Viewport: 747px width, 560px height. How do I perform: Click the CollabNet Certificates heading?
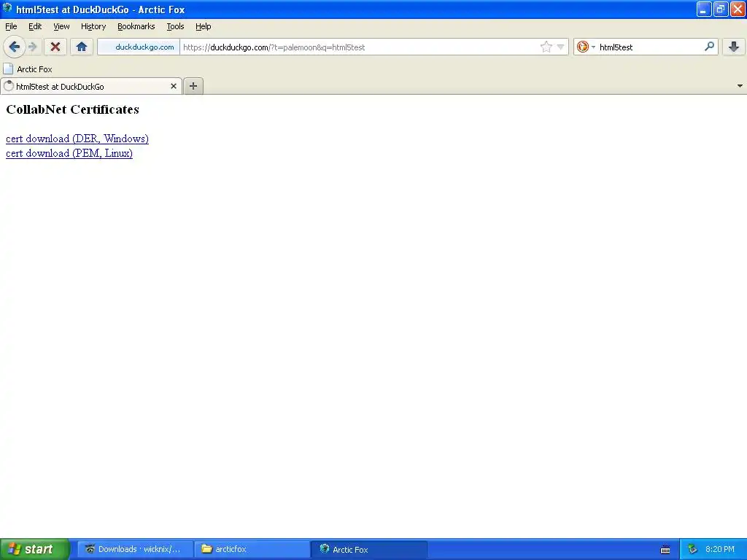(72, 109)
